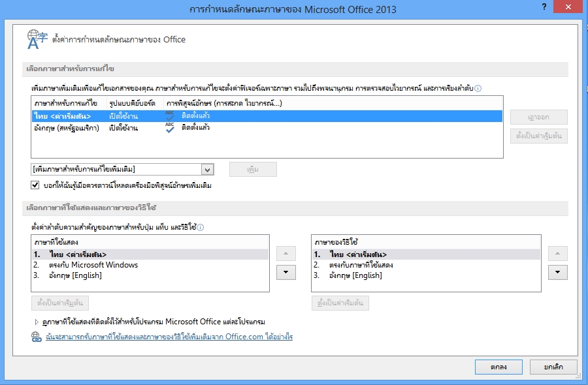Click info icon beside editing languages description
This screenshot has width=588, height=385.
478,88
